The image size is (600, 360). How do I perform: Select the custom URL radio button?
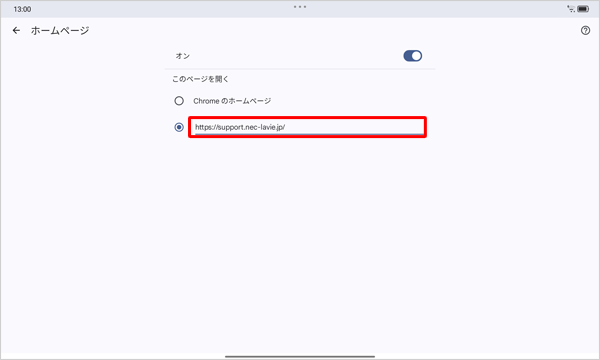(179, 127)
